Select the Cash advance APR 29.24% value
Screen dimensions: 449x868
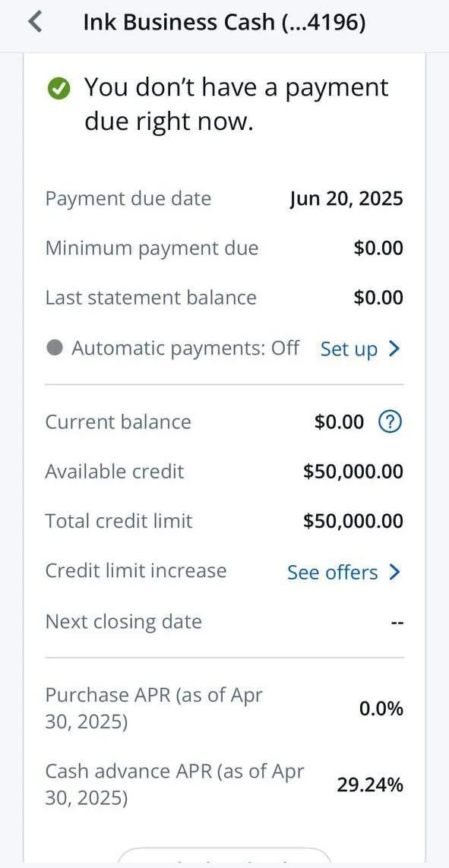[x=370, y=785]
